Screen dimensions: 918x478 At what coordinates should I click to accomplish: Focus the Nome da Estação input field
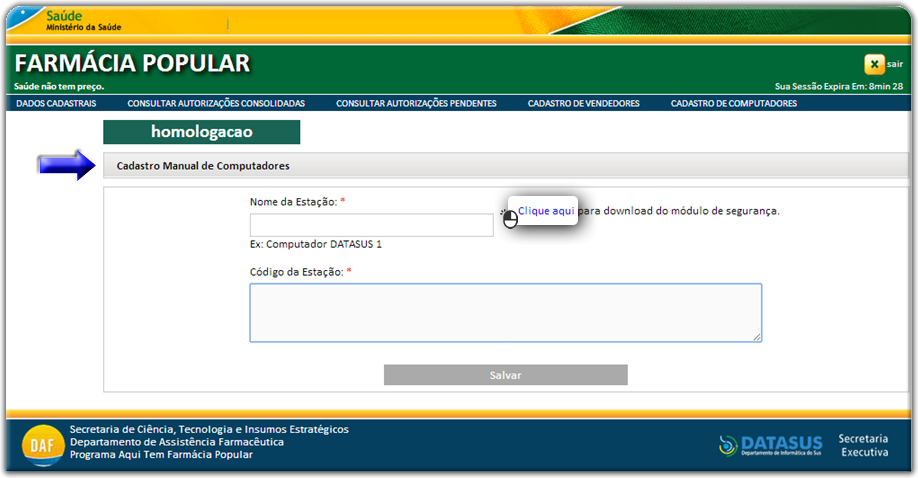tap(372, 225)
